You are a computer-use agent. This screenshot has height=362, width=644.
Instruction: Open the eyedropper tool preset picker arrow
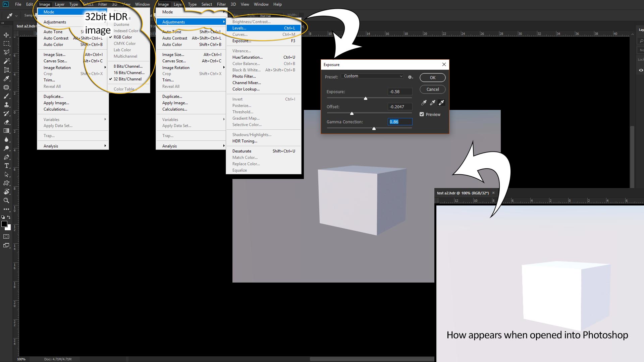(16, 15)
